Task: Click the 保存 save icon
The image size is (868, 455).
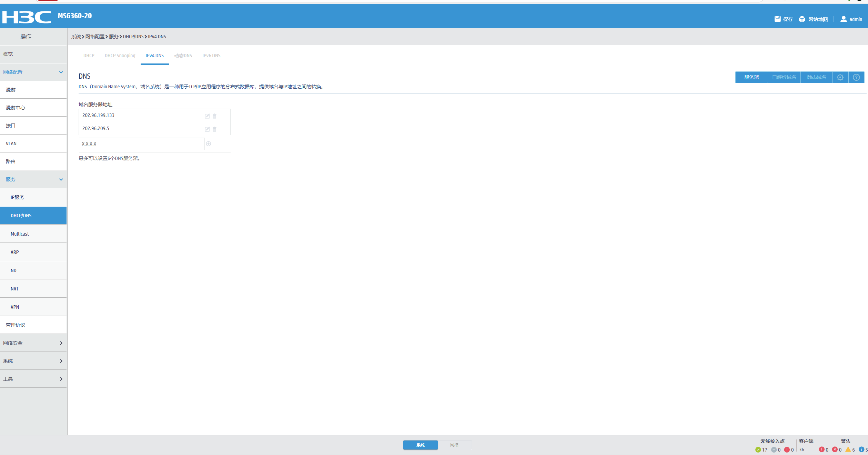Action: coord(777,19)
